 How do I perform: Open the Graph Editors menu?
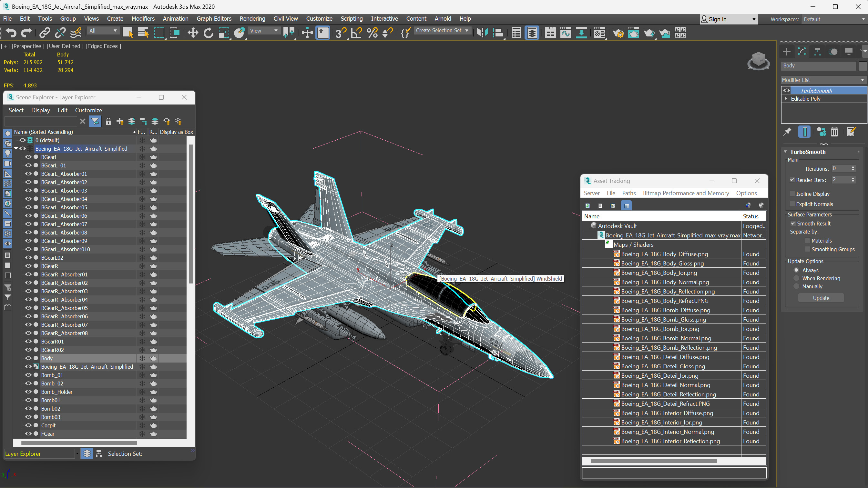coord(214,18)
